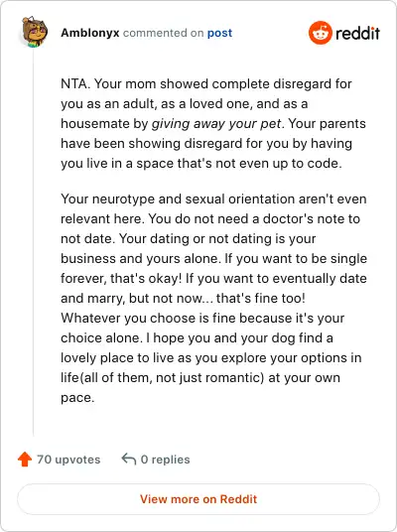Click the "View more on Reddit" button
Viewport: 397px width, 532px height.
click(198, 499)
